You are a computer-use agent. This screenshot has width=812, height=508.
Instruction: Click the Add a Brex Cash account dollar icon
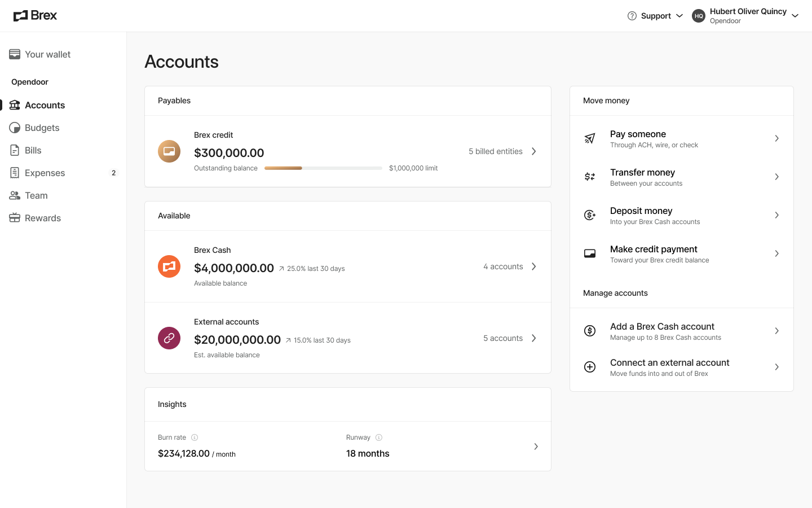[x=590, y=331]
